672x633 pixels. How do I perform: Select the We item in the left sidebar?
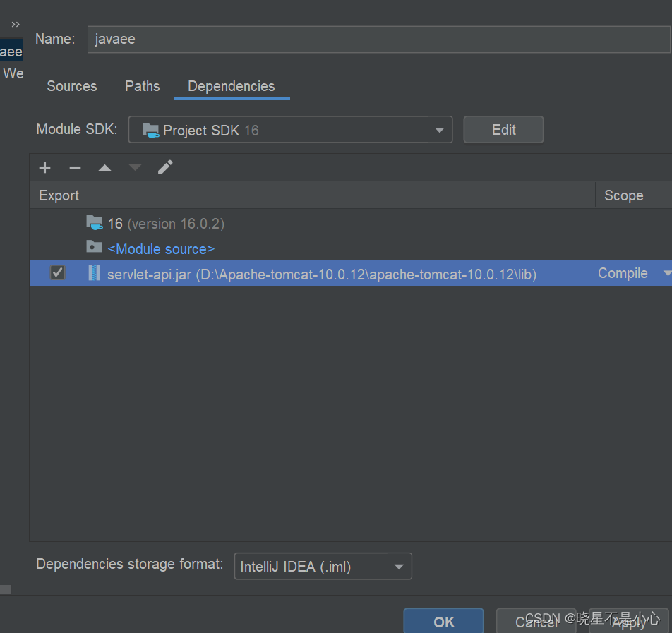(x=12, y=73)
